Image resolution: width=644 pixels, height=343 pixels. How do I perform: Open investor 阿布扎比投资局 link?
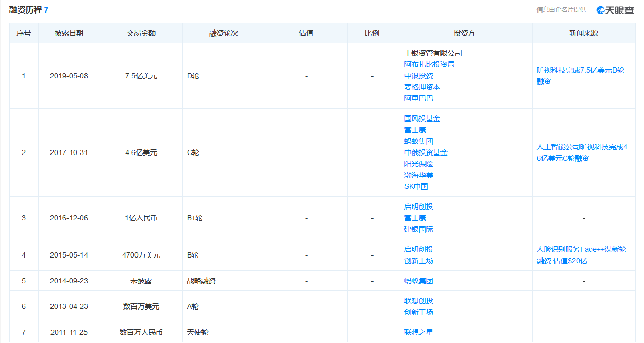(x=429, y=64)
